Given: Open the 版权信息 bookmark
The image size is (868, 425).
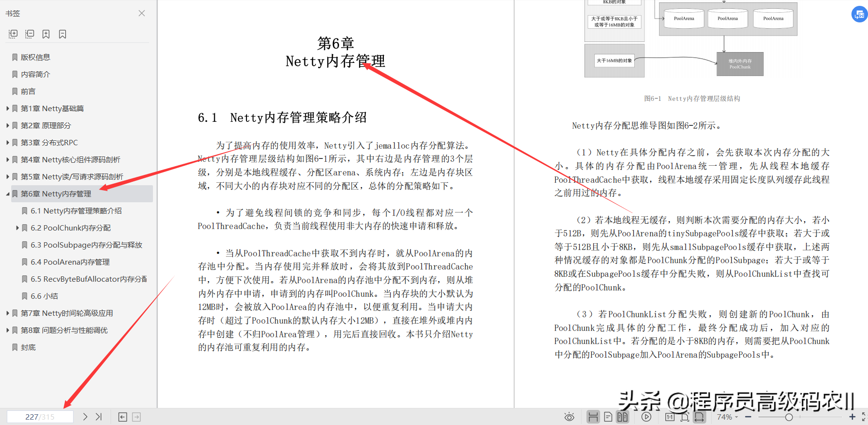Looking at the screenshot, I should [36, 57].
